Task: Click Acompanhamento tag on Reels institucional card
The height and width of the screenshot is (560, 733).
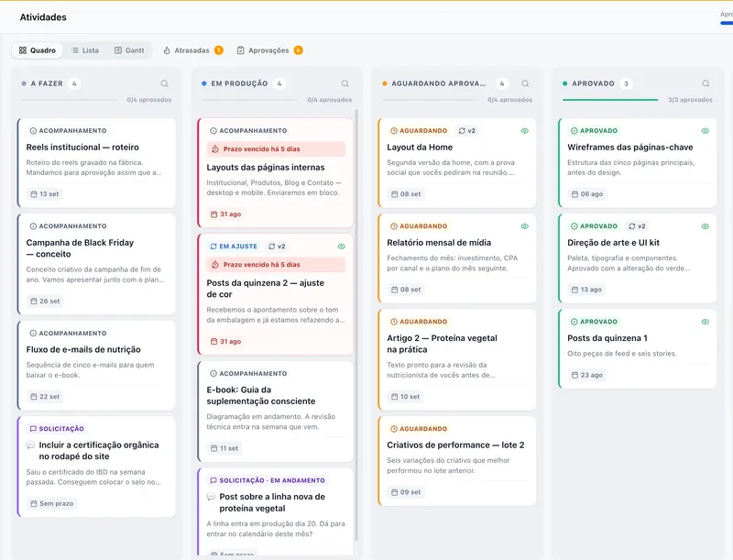Action: [x=68, y=131]
